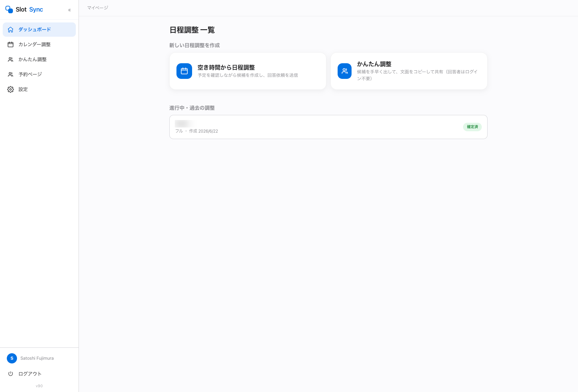578x392 pixels.
Task: Click the people icon beside 予約ページ
Action: (x=11, y=74)
